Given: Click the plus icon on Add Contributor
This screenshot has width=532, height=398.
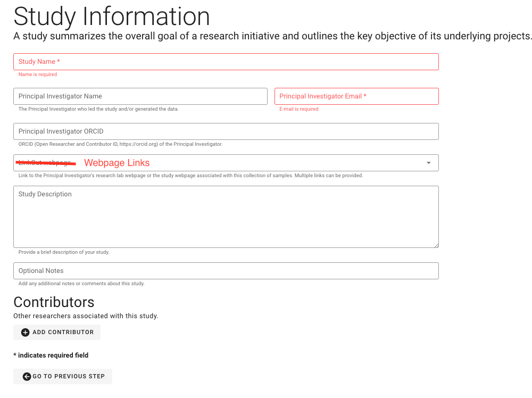Looking at the screenshot, I should point(25,332).
